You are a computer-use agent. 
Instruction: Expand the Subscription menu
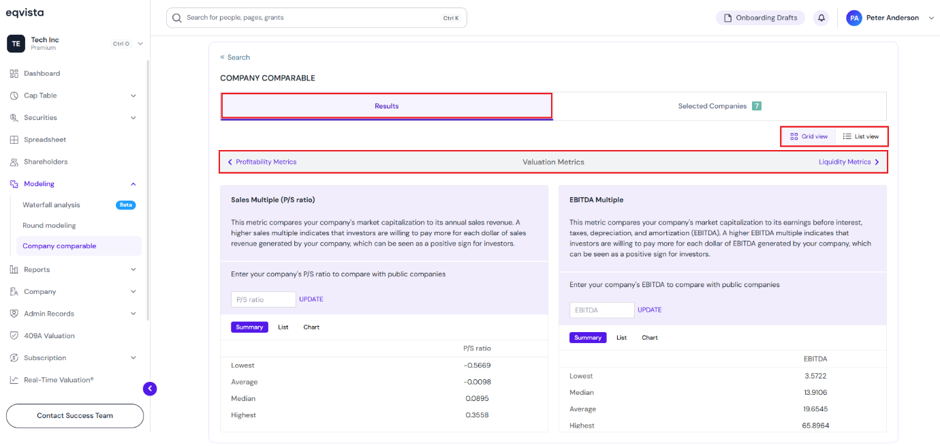(x=133, y=358)
